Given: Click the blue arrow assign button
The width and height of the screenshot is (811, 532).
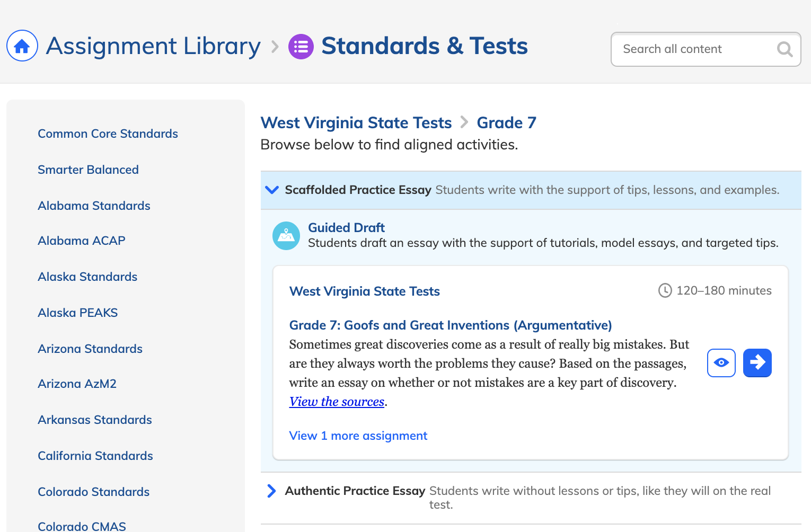Looking at the screenshot, I should point(757,363).
